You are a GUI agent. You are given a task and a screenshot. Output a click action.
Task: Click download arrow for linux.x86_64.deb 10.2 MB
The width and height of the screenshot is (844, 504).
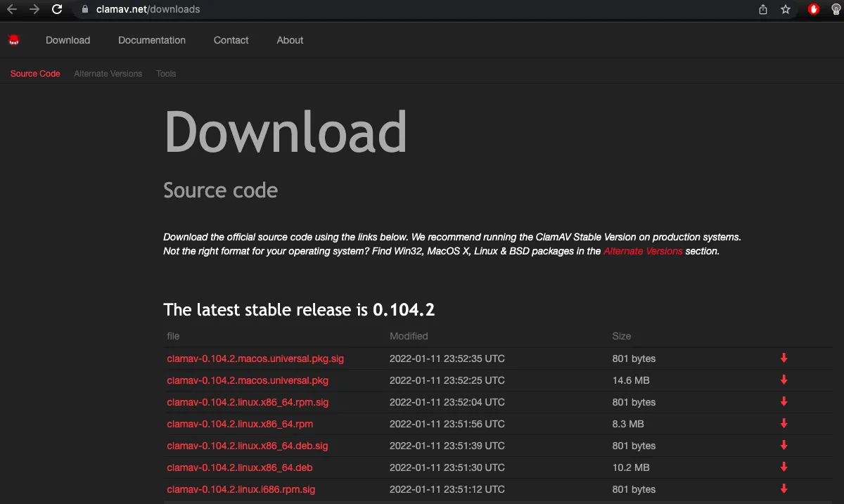coord(784,467)
